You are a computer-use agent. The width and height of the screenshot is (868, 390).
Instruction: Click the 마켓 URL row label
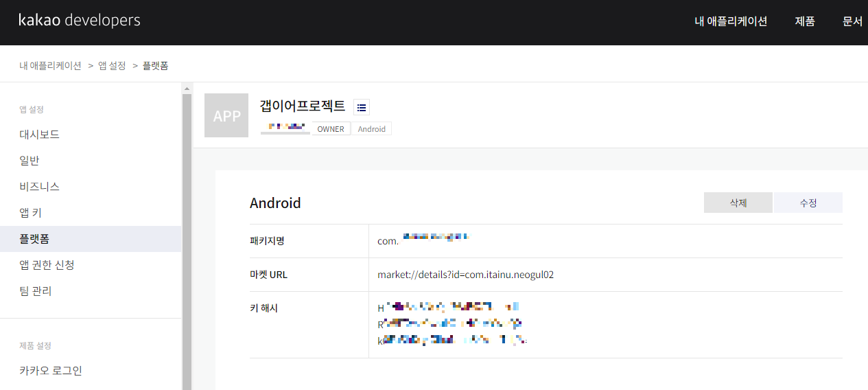coord(269,275)
